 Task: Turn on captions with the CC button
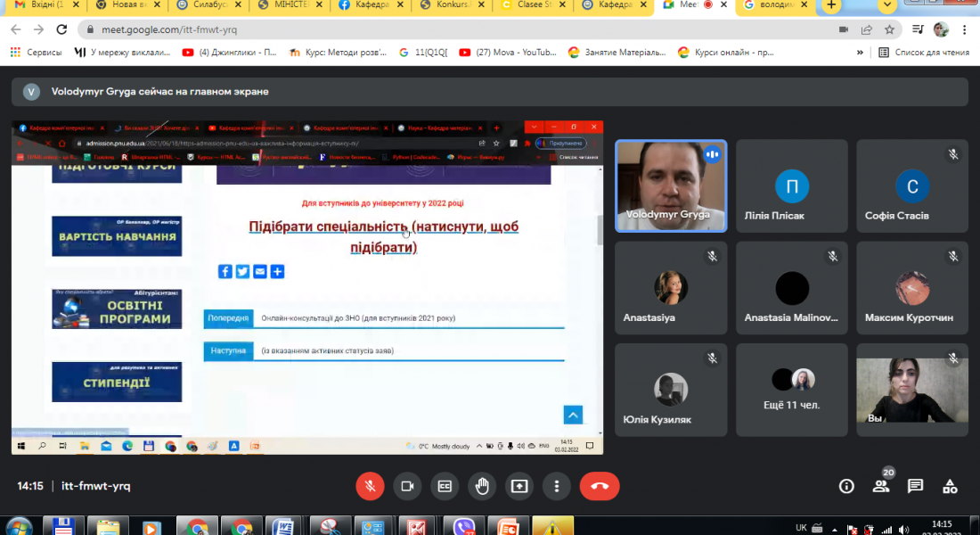pos(445,486)
